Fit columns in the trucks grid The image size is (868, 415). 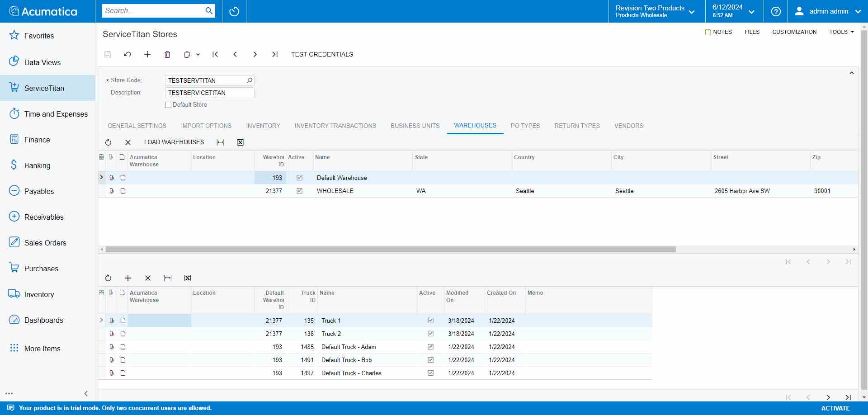pos(168,278)
